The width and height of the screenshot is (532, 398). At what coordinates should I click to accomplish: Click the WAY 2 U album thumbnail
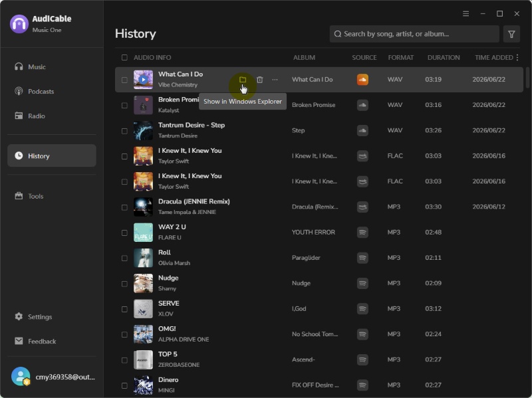click(143, 233)
